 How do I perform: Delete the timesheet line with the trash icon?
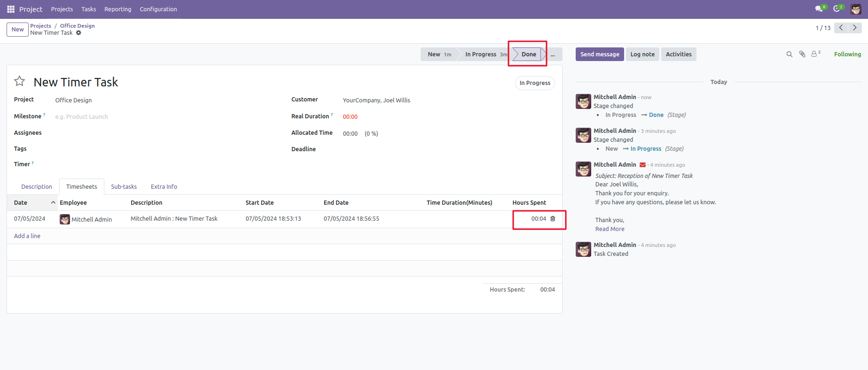(553, 219)
